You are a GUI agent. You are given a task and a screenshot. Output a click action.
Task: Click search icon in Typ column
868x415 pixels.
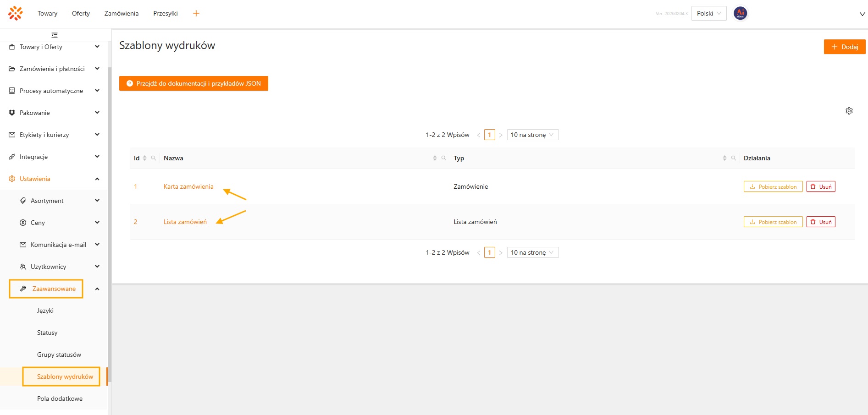pyautogui.click(x=733, y=158)
